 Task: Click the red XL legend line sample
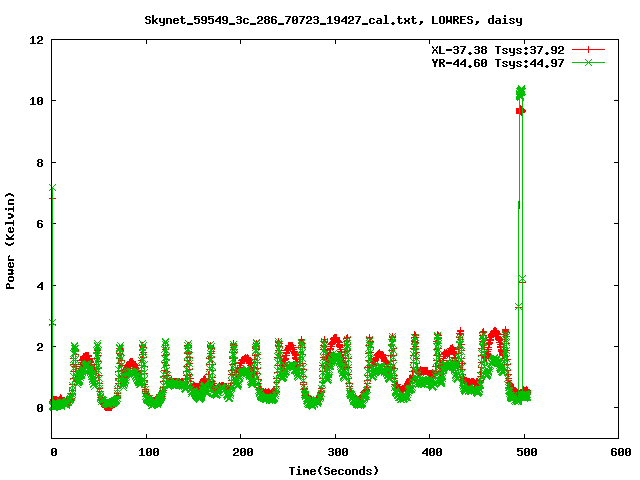[x=588, y=50]
